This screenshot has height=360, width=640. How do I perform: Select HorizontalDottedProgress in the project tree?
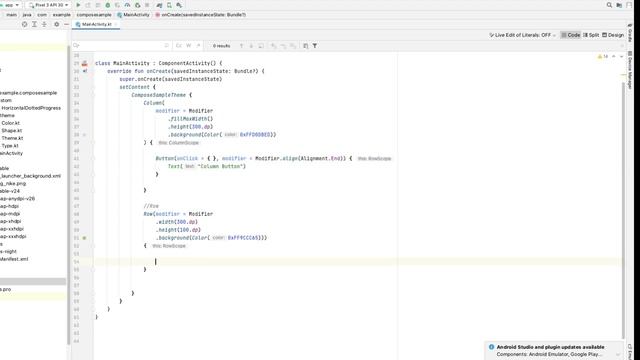pyautogui.click(x=31, y=108)
